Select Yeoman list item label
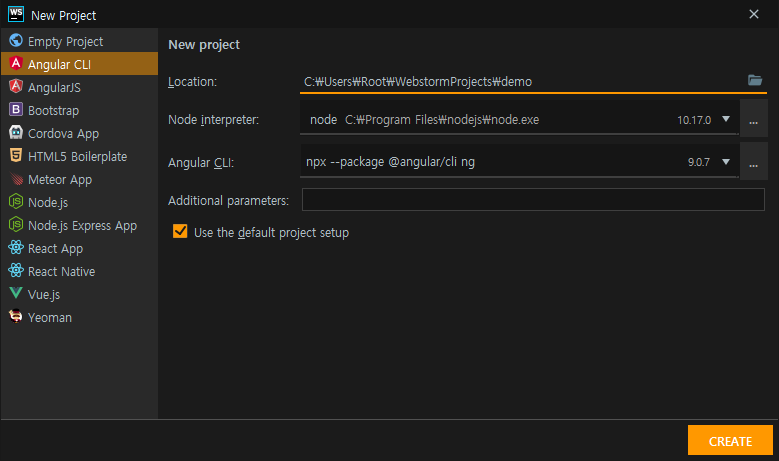779x461 pixels. click(50, 317)
